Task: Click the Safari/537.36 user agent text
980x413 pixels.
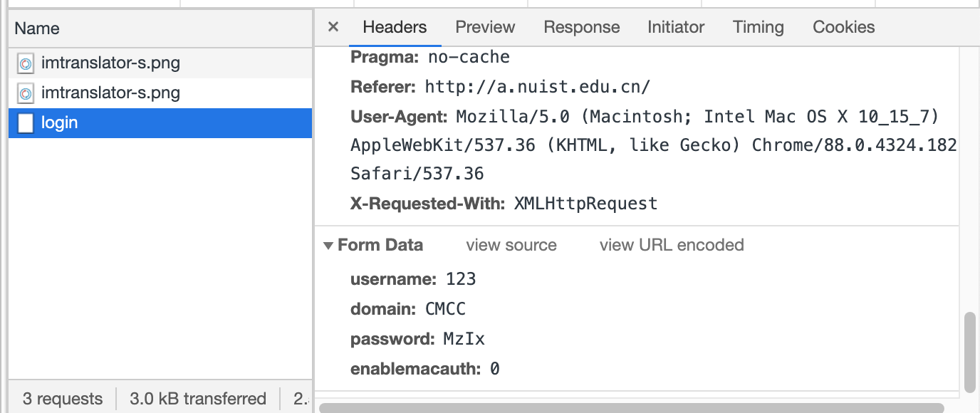Action: [x=417, y=174]
